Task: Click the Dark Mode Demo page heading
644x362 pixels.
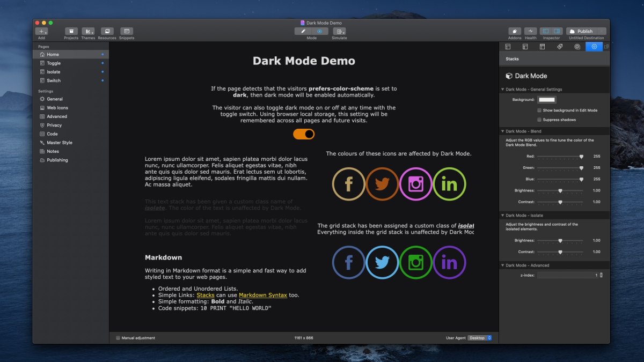Action: coord(304,61)
